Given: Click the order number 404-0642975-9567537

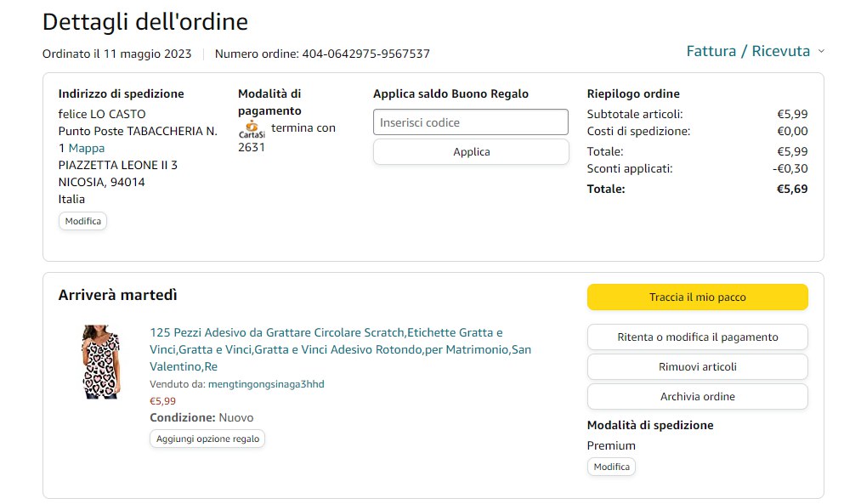Looking at the screenshot, I should pos(365,54).
